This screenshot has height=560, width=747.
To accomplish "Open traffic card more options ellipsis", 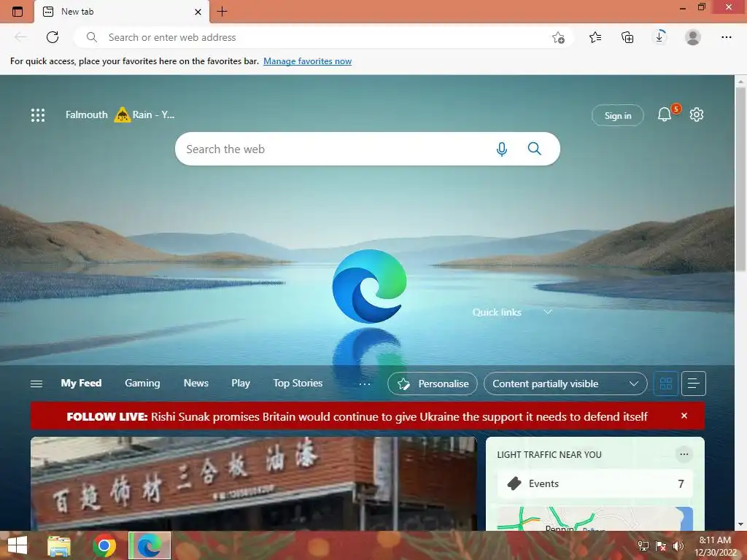I will pos(684,454).
